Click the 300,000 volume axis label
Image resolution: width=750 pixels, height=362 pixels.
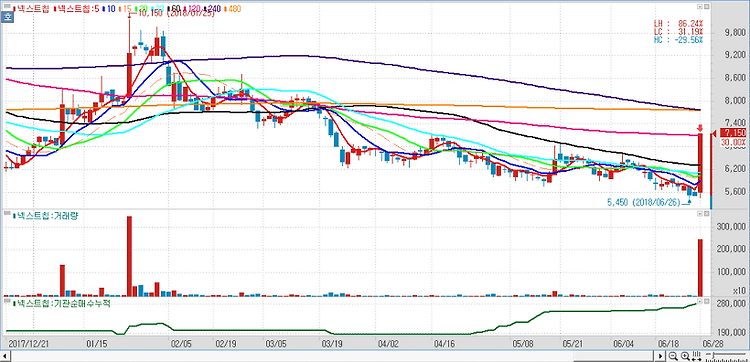pyautogui.click(x=731, y=227)
